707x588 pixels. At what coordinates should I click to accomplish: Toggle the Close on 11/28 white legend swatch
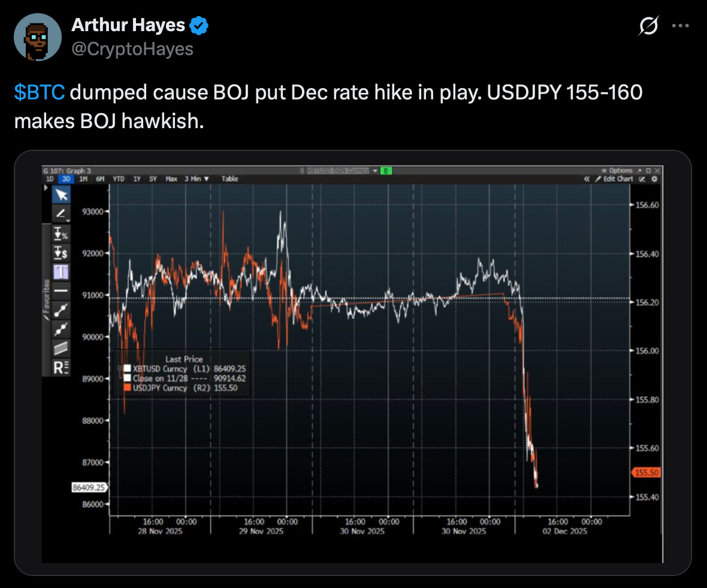click(127, 378)
